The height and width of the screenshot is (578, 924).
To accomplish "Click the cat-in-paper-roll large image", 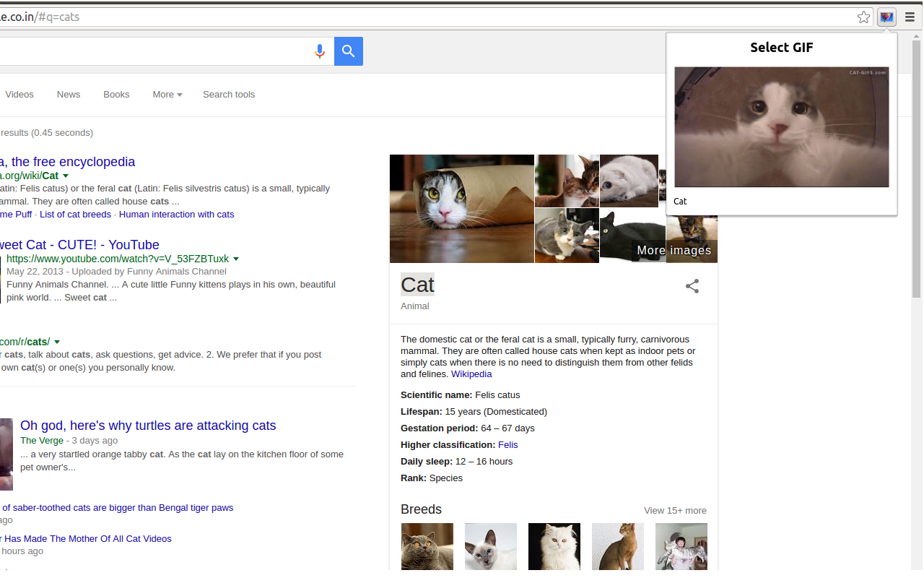I will pos(462,209).
